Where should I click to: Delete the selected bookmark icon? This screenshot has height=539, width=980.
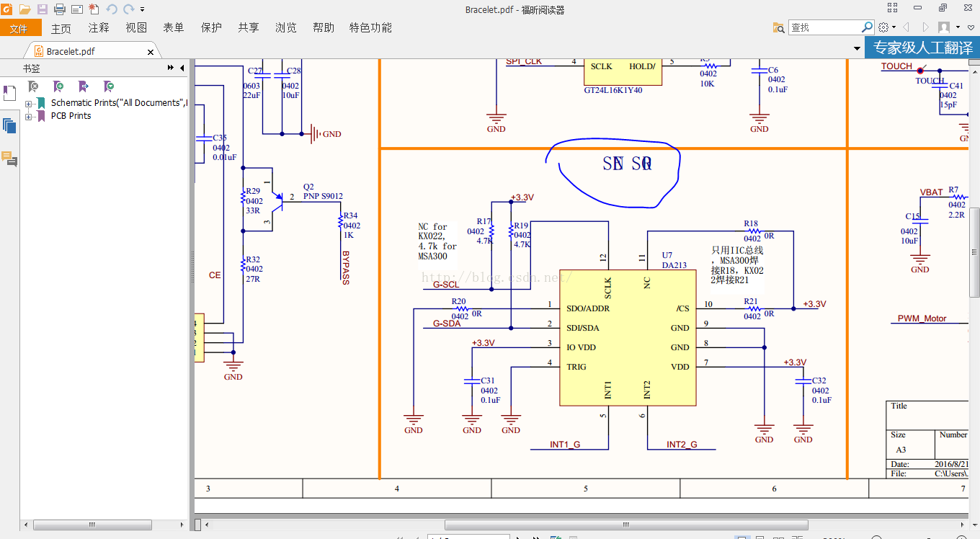[x=33, y=86]
